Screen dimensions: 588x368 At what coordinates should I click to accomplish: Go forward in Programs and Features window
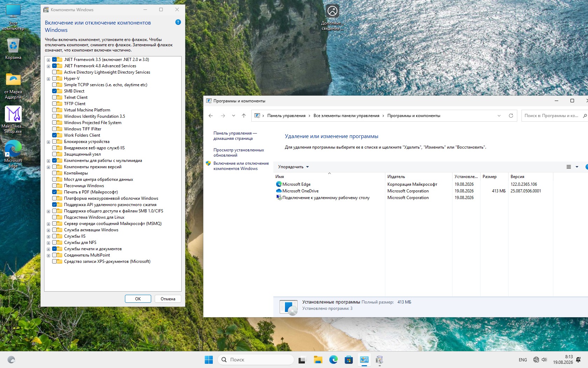tap(223, 116)
